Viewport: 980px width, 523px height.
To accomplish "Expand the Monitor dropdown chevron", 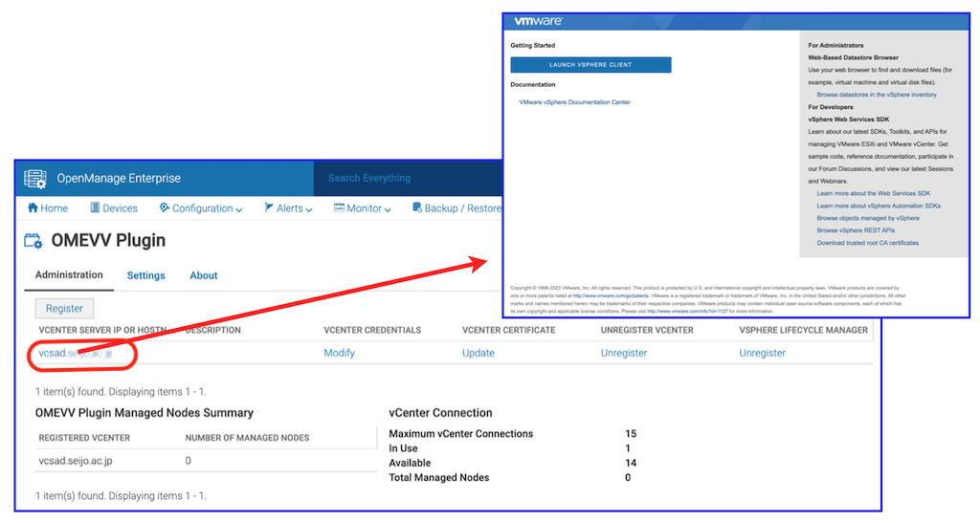I will pos(388,209).
